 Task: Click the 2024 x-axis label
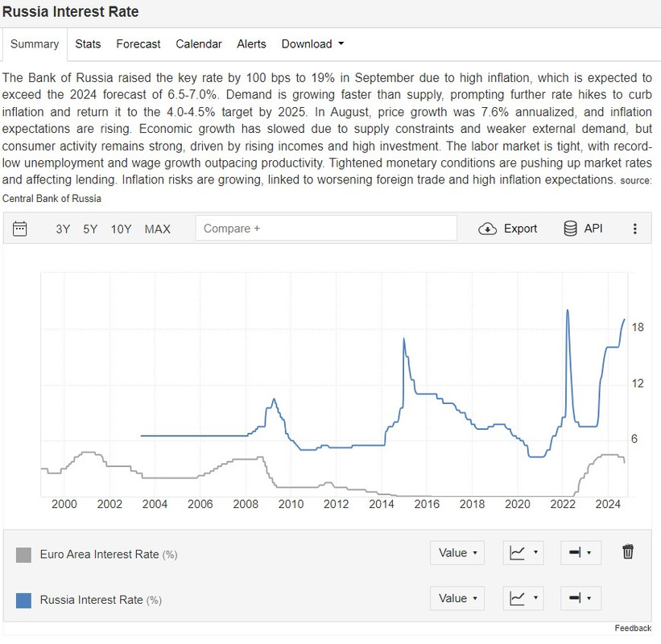click(x=608, y=504)
